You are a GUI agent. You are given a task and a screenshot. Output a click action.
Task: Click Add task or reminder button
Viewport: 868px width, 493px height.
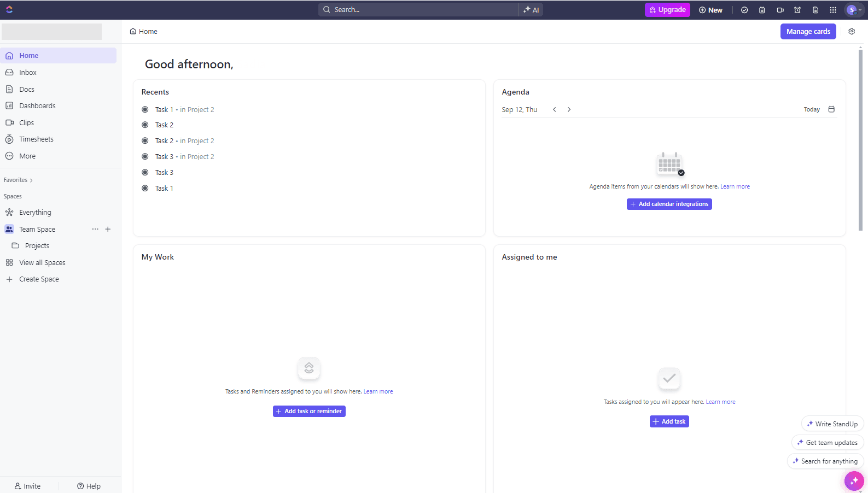point(309,411)
